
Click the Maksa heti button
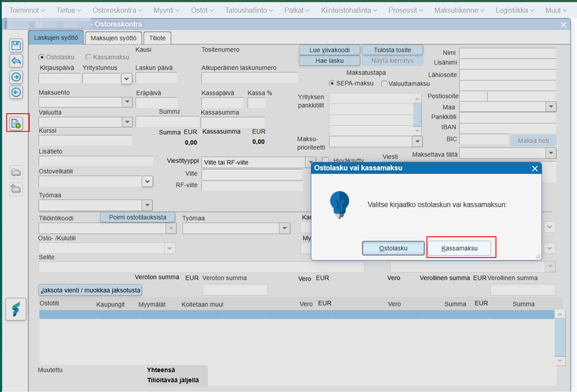point(533,141)
